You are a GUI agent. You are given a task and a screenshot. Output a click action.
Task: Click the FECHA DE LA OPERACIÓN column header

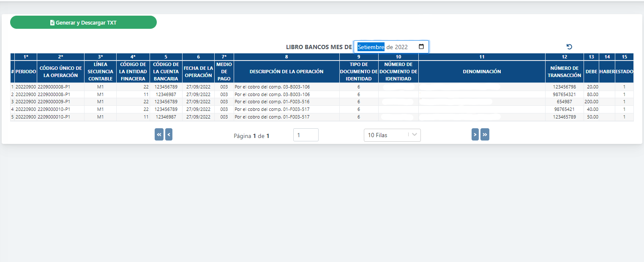click(x=198, y=72)
